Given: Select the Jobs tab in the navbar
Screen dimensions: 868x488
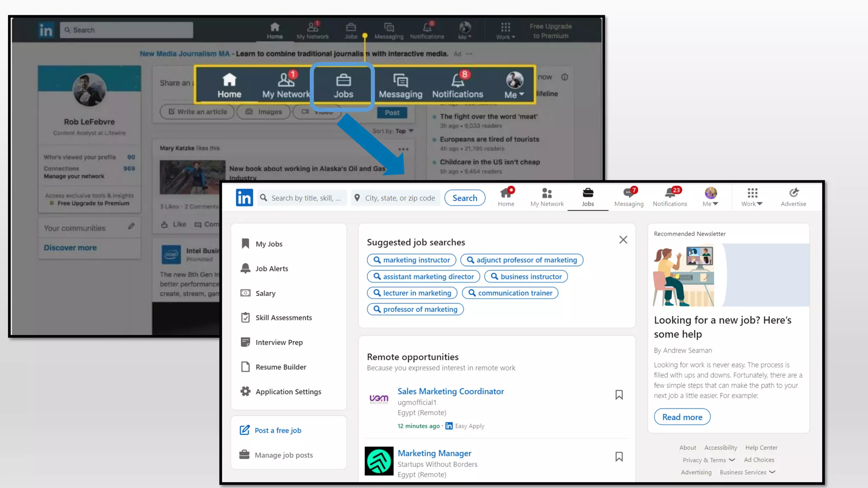Looking at the screenshot, I should pyautogui.click(x=587, y=197).
